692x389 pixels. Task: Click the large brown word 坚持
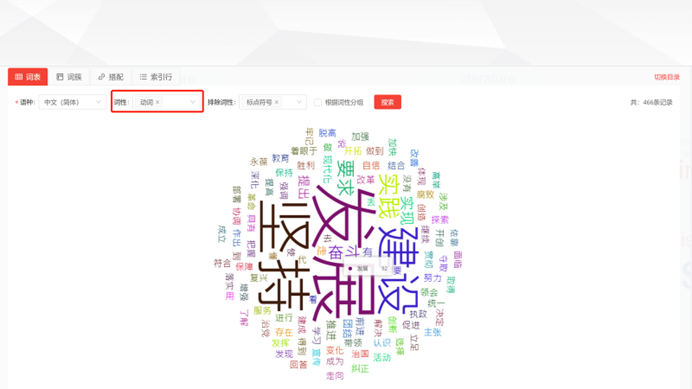[x=283, y=256]
